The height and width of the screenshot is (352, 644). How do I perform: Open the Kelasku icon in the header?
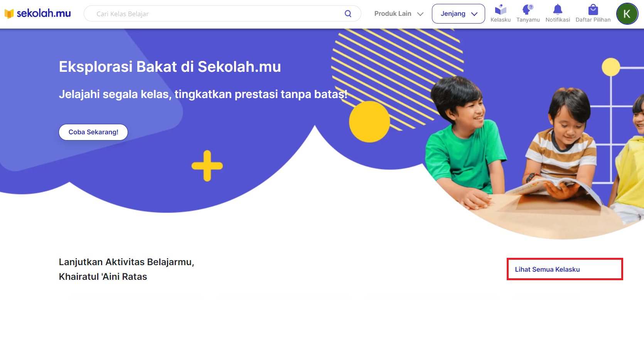click(501, 9)
